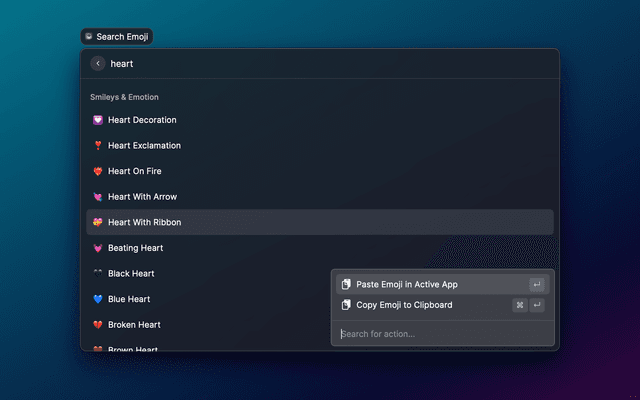Click the heart exclamation emoji icon
The height and width of the screenshot is (400, 640).
98,146
